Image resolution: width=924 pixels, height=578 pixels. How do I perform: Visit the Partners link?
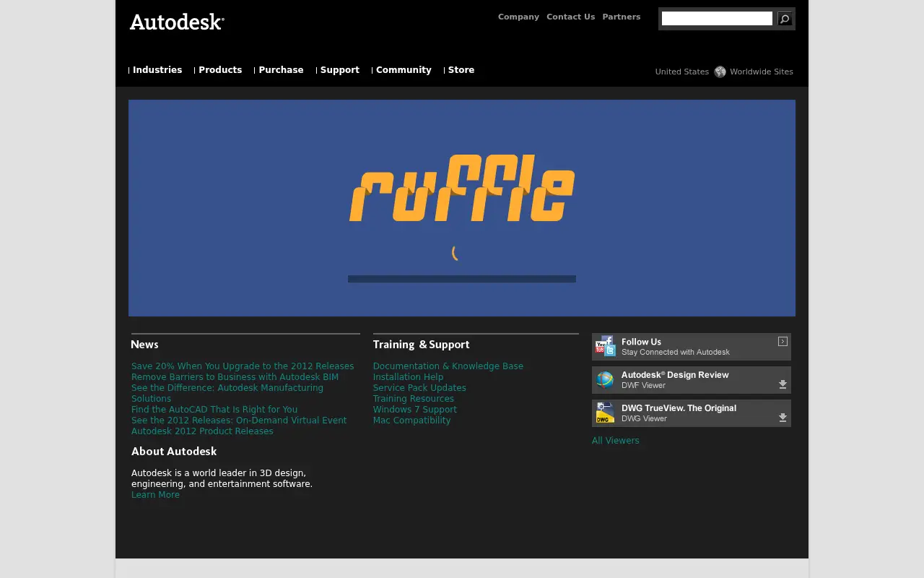622,17
